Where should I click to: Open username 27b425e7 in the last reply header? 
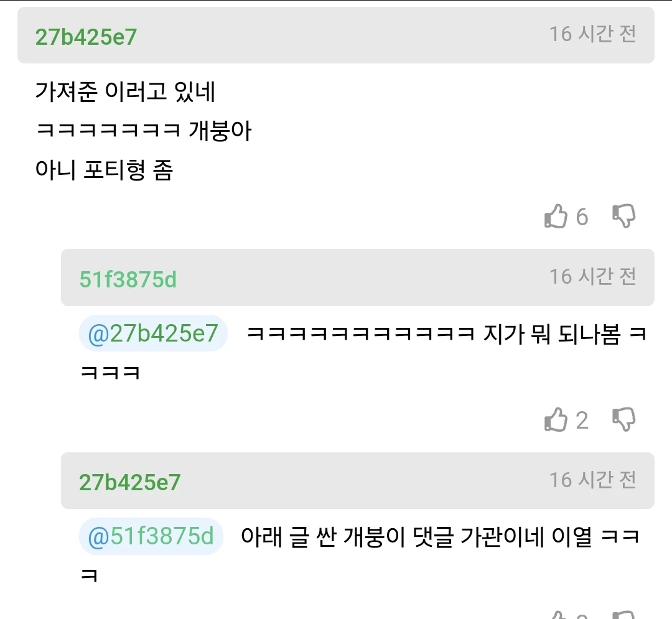click(130, 482)
